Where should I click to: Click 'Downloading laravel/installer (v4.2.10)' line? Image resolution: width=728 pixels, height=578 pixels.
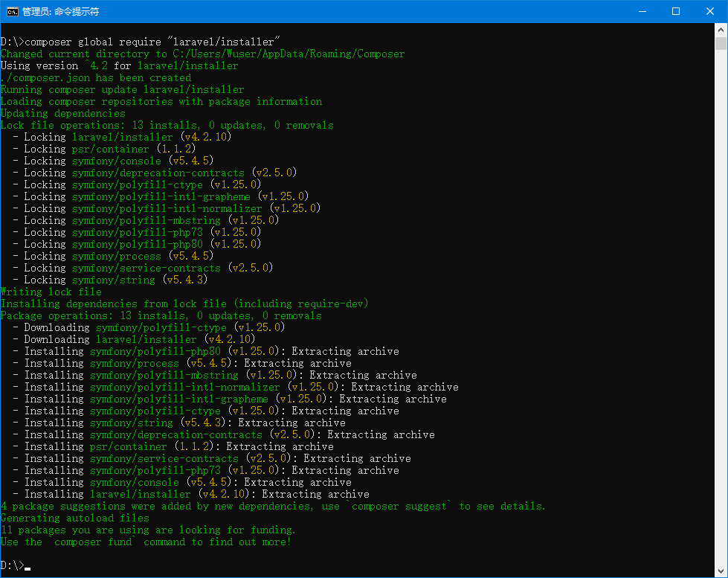[134, 339]
